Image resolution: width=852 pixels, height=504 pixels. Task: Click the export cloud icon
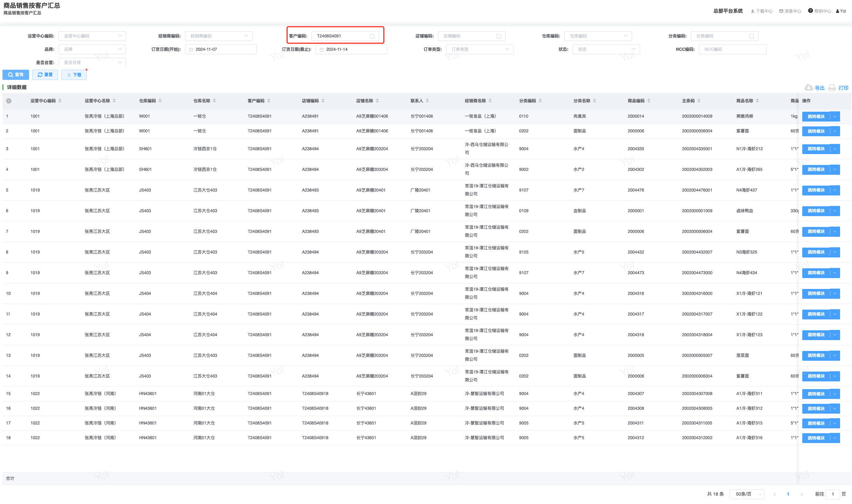tap(809, 88)
